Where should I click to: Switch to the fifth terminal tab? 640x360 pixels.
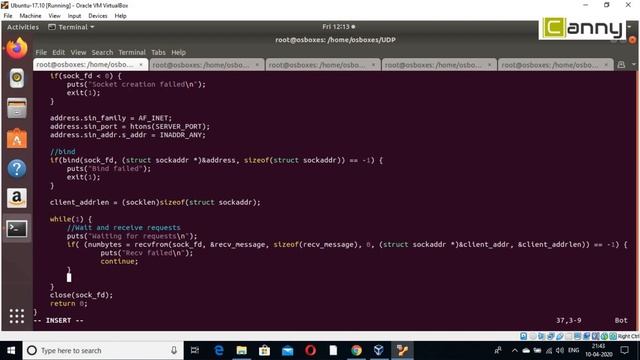(x=556, y=64)
